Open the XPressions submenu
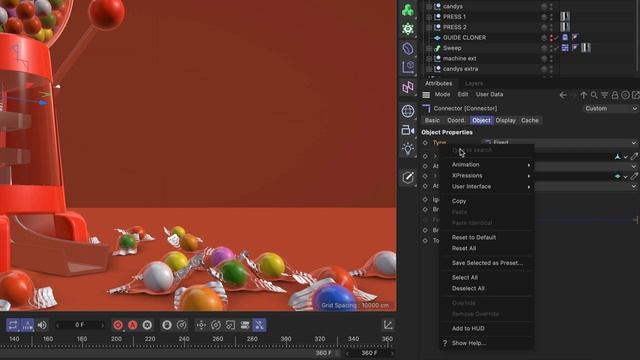Image resolution: width=640 pixels, height=360 pixels. (487, 176)
